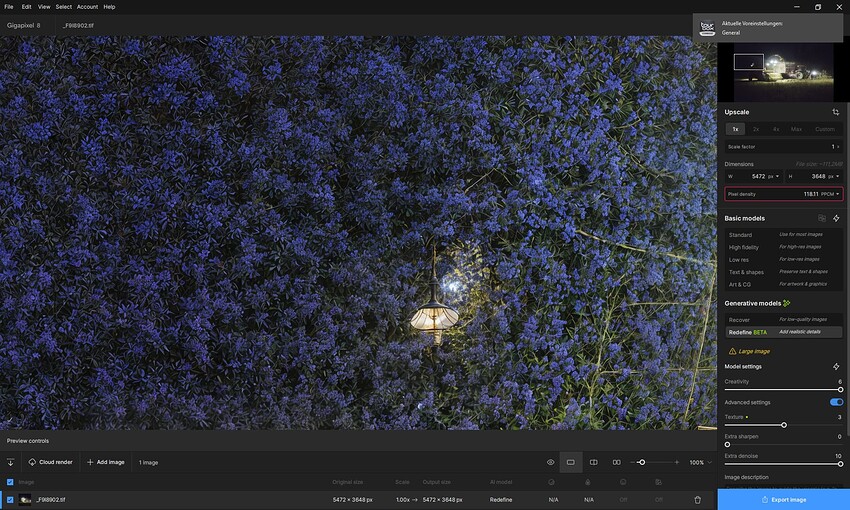Click the Export image button
Image resolution: width=850 pixels, height=510 pixels.
point(784,500)
